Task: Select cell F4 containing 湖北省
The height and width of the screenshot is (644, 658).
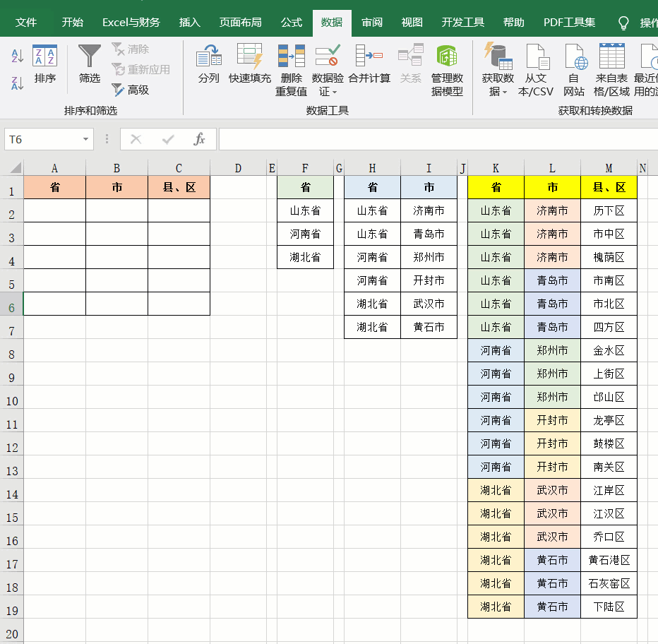Action: coord(305,257)
